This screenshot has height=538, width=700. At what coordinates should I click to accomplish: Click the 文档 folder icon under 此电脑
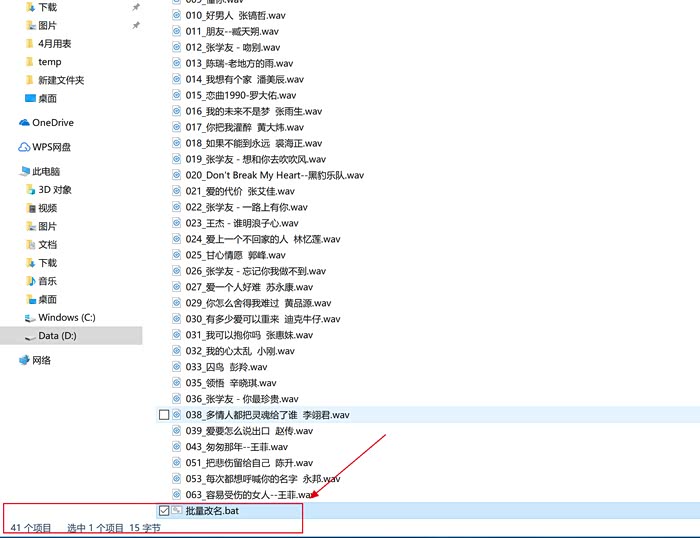[31, 244]
